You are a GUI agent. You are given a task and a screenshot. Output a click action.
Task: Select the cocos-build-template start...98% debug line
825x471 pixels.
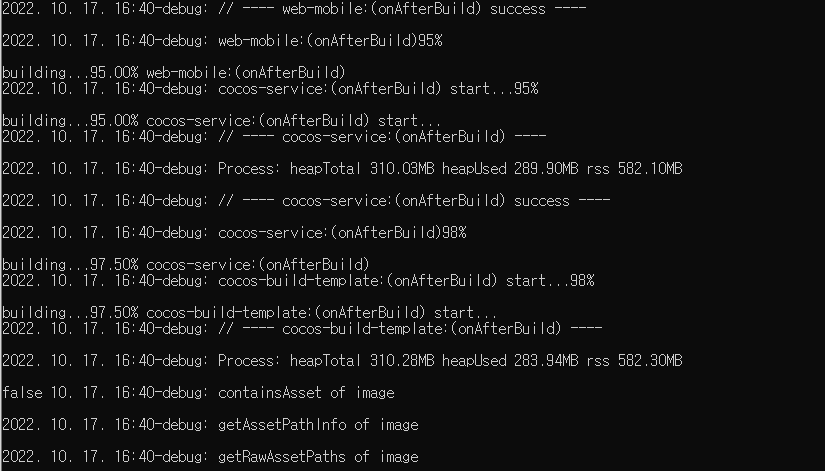298,280
